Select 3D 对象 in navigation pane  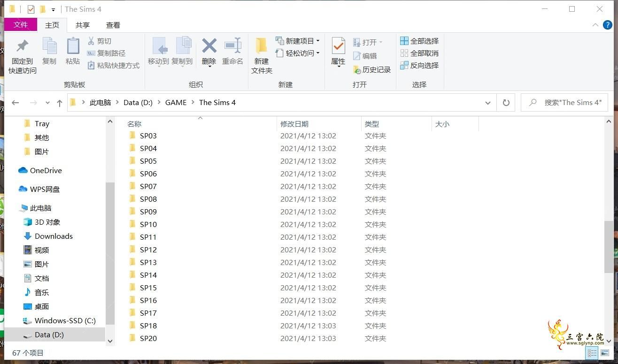[x=41, y=222]
